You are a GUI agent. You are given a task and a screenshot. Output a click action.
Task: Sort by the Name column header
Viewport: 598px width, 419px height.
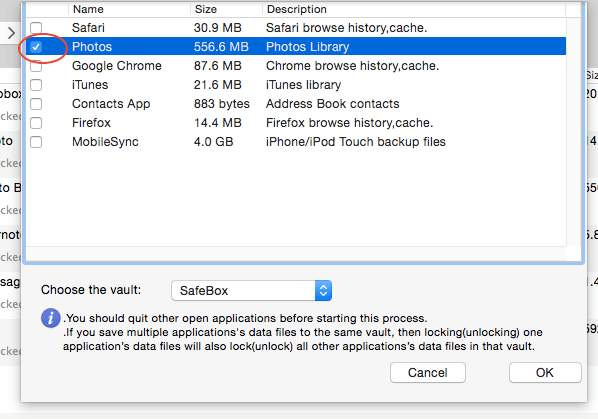pyautogui.click(x=88, y=9)
